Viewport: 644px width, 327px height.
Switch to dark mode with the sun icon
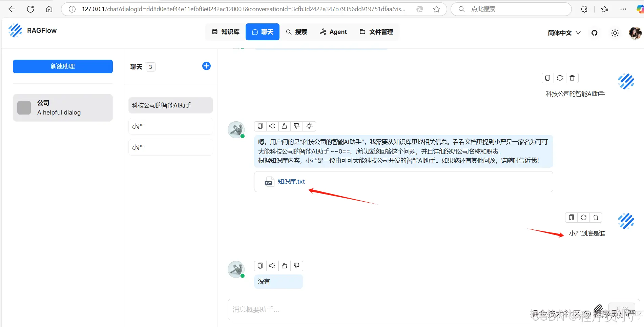(x=615, y=33)
